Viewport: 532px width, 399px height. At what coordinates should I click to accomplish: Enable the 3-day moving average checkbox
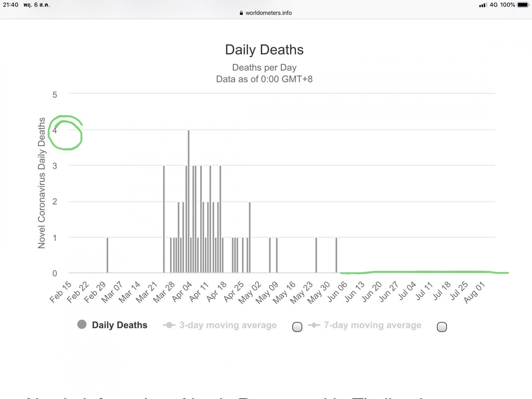tap(297, 327)
